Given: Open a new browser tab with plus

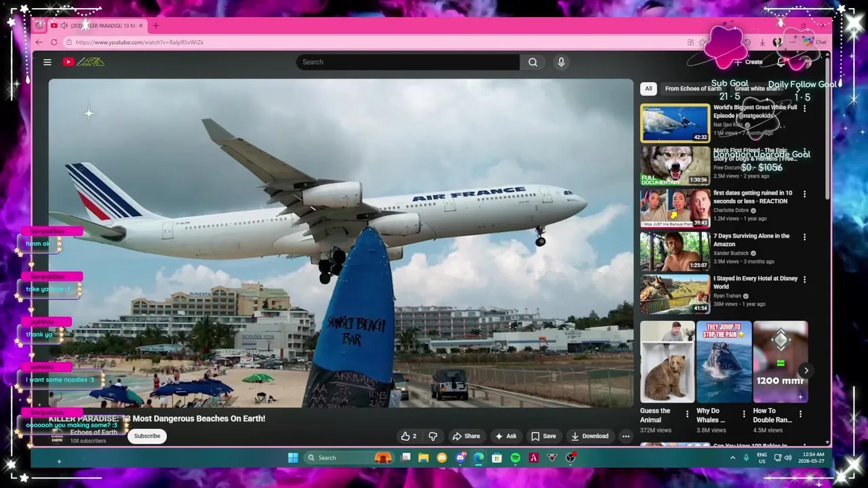Looking at the screenshot, I should point(155,26).
